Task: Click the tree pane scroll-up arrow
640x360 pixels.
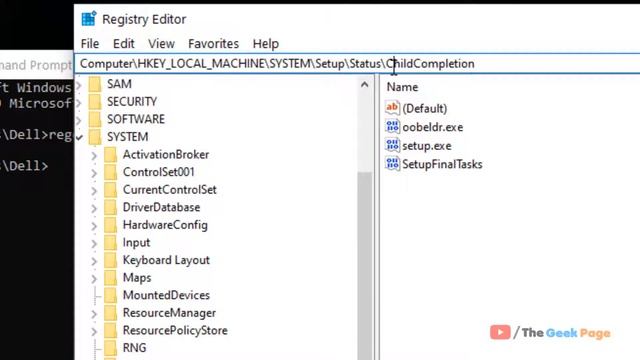Action: click(x=364, y=84)
